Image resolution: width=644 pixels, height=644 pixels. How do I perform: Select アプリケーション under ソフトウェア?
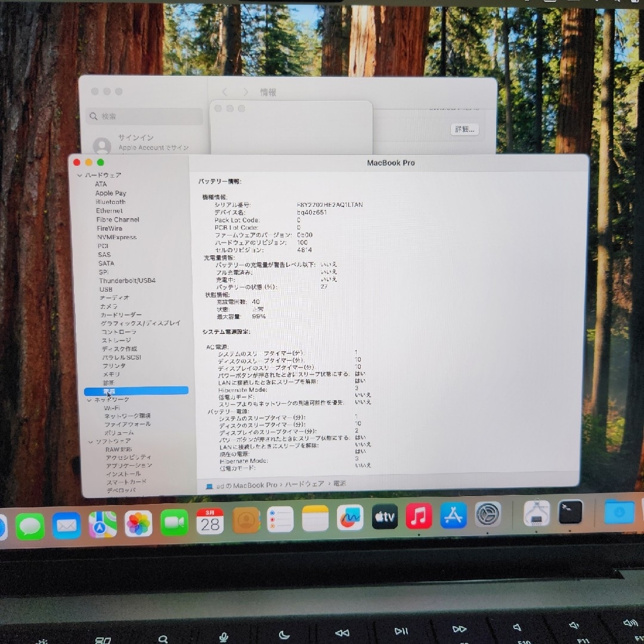coord(129,465)
